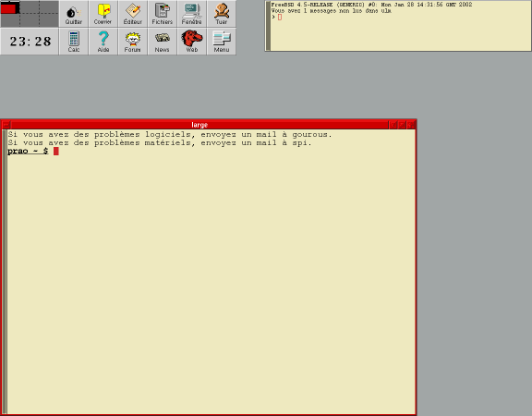Open the News newspaper icon
The width and height of the screenshot is (532, 416).
pos(163,42)
